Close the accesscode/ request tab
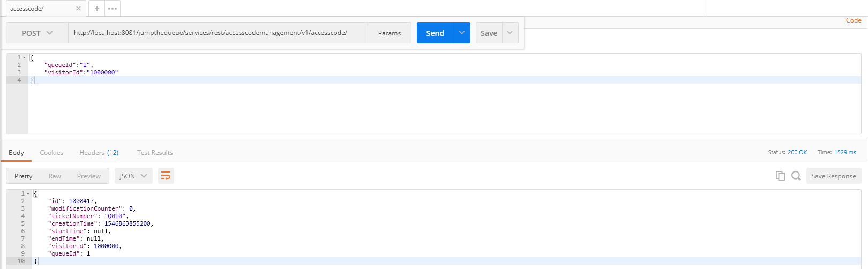This screenshot has width=868, height=269. tap(78, 9)
